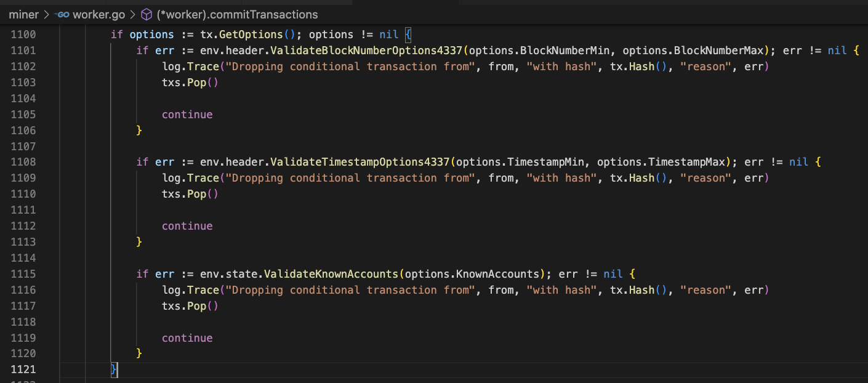Viewport: 868px width, 383px height.
Task: Click line number 1108 in the gutter
Action: pyautogui.click(x=23, y=162)
